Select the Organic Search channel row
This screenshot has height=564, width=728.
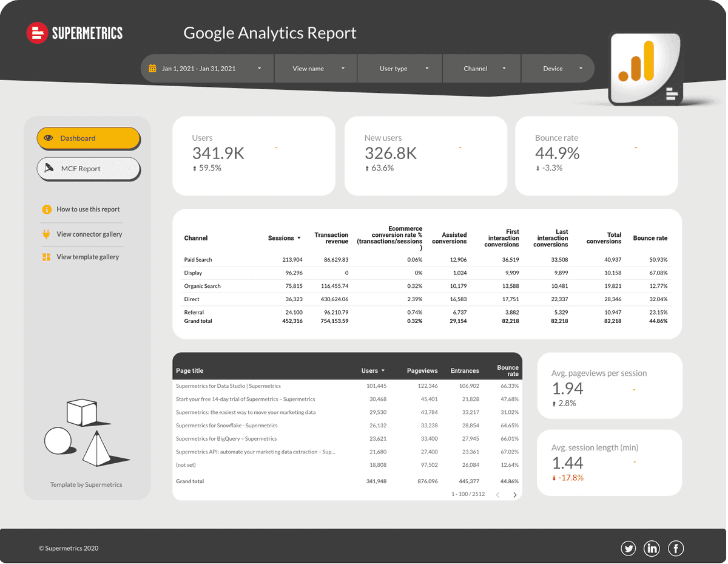point(426,286)
